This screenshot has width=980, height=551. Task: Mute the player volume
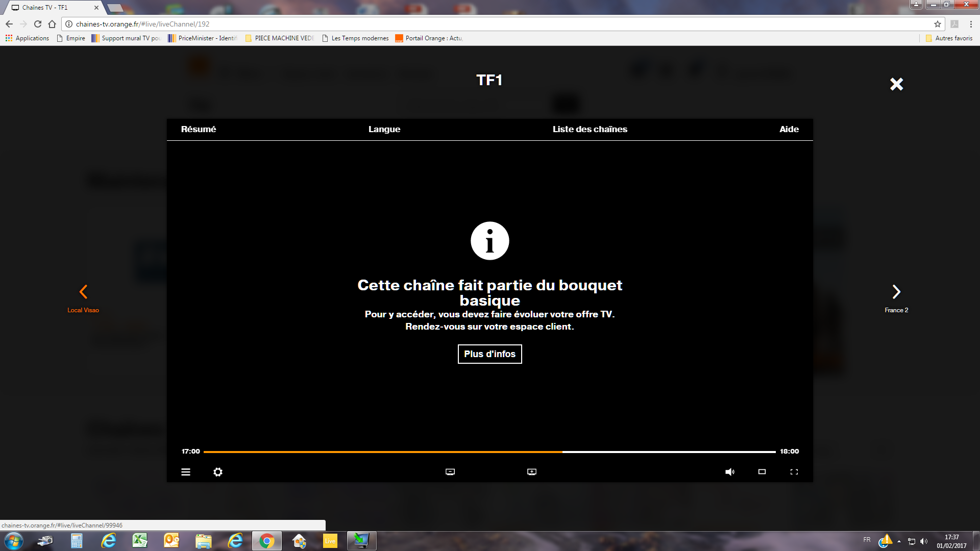[729, 472]
